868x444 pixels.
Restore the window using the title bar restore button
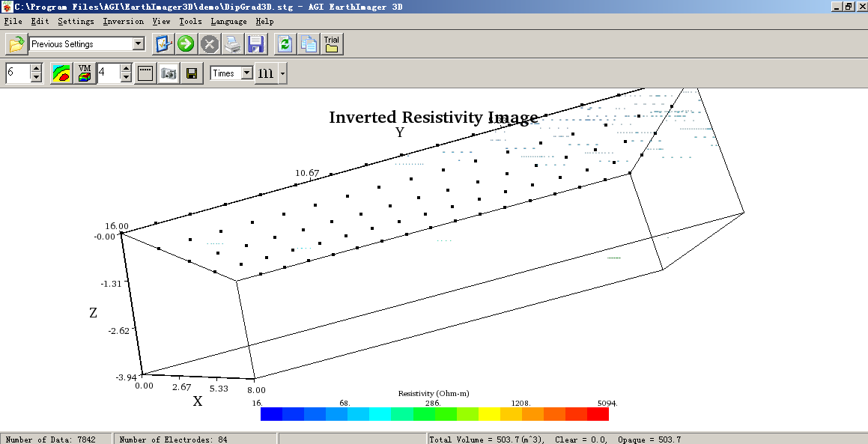(x=849, y=7)
